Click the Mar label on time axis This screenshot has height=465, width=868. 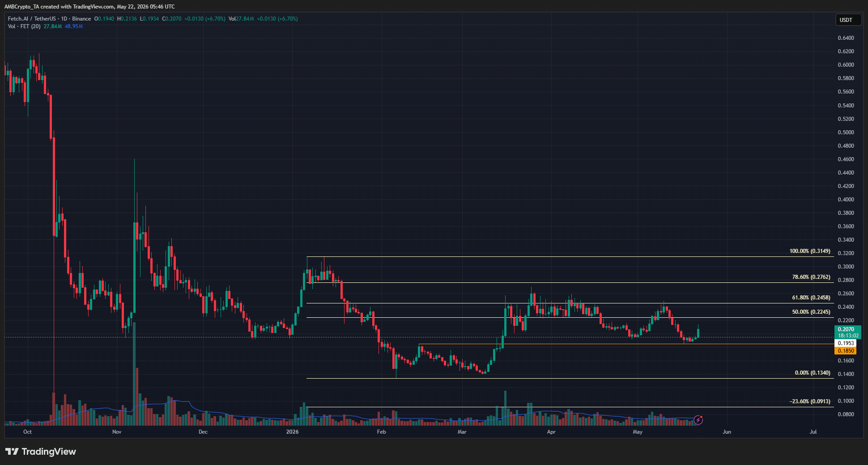(462, 432)
